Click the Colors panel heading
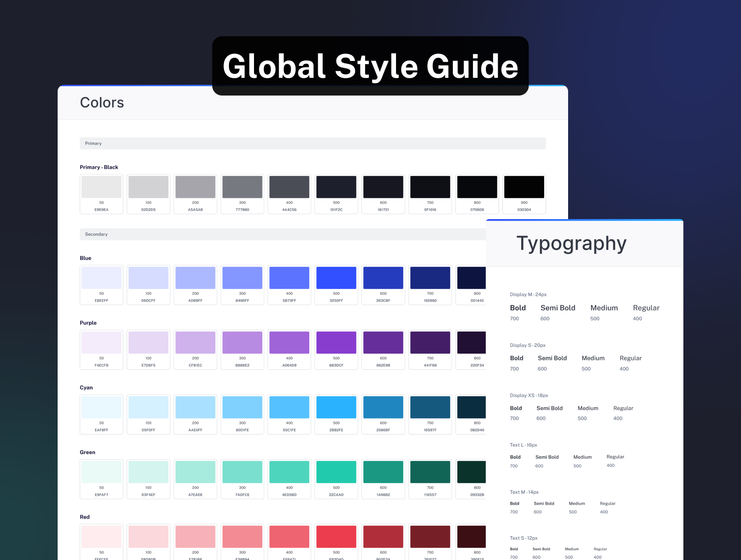Viewport: 741px width, 560px height. [x=102, y=103]
